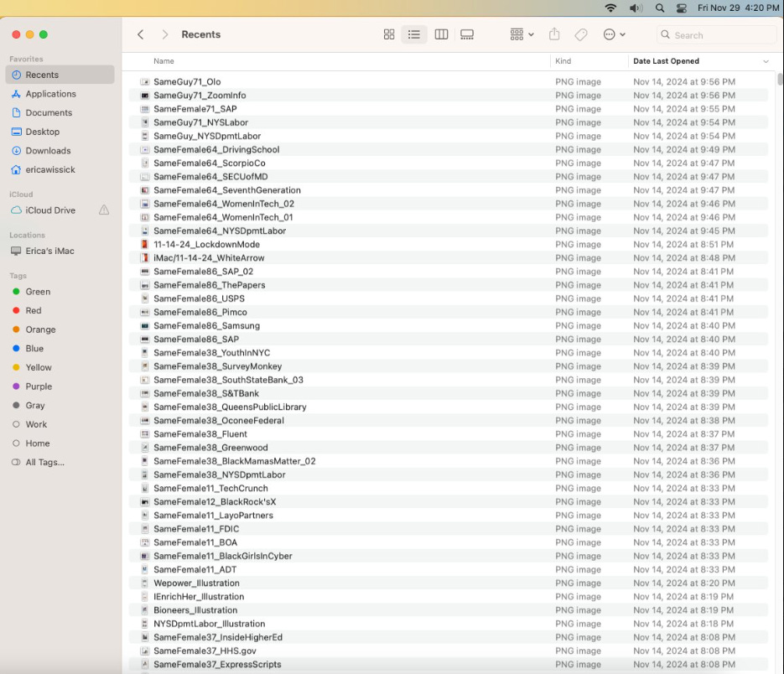Select the Home tag
The image size is (784, 674).
[x=60, y=443]
